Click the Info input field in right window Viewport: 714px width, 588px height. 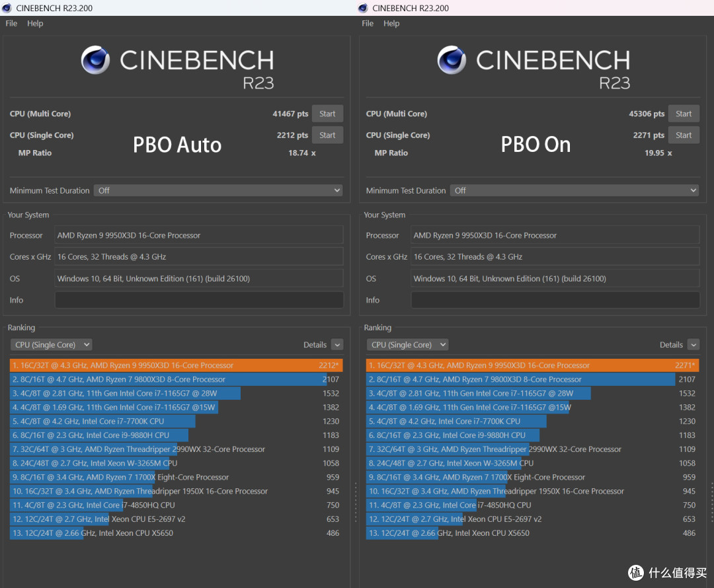click(555, 300)
